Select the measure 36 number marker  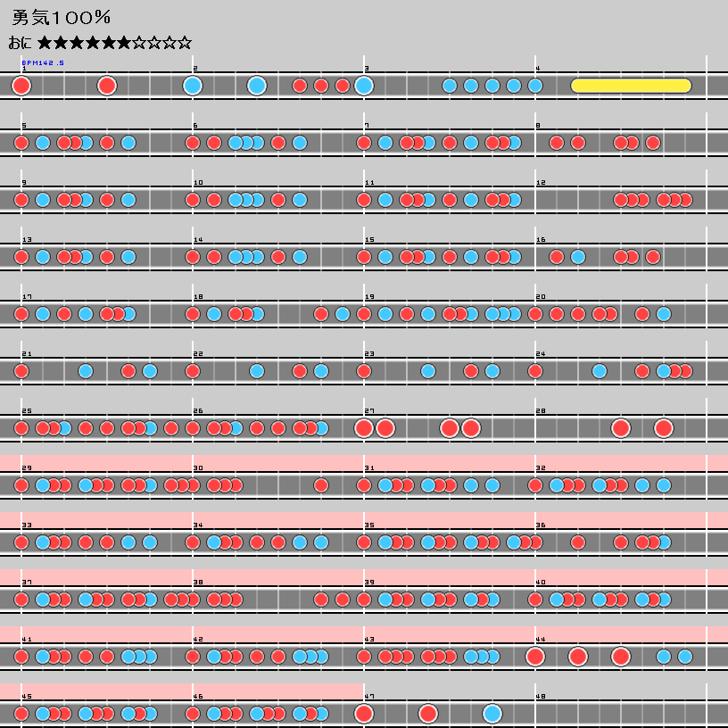point(541,525)
